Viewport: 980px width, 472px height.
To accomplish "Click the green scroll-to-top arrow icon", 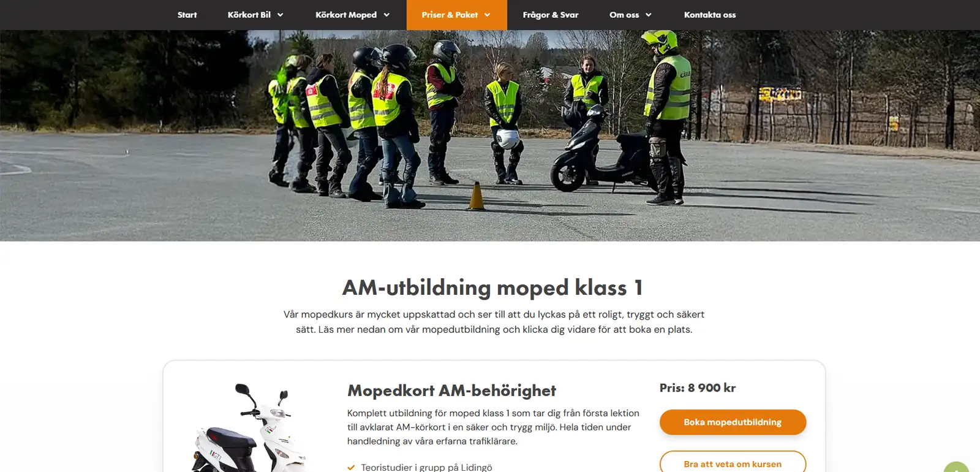I will pos(956,467).
